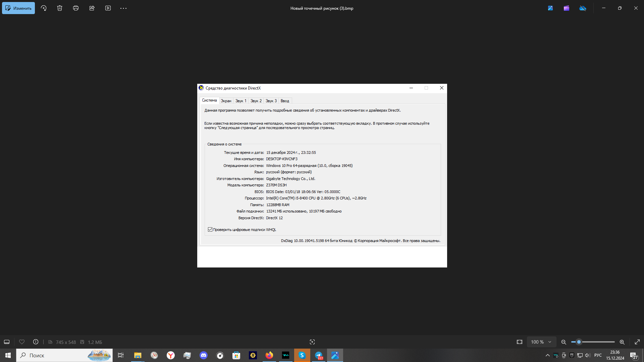Switch to the Экран tab in DxDiag

coord(226,101)
